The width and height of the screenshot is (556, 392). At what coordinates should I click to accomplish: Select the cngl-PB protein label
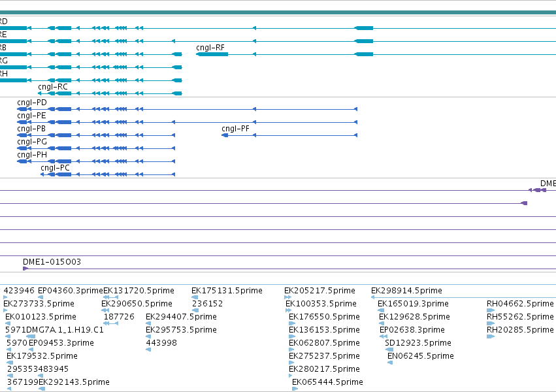tap(31, 129)
